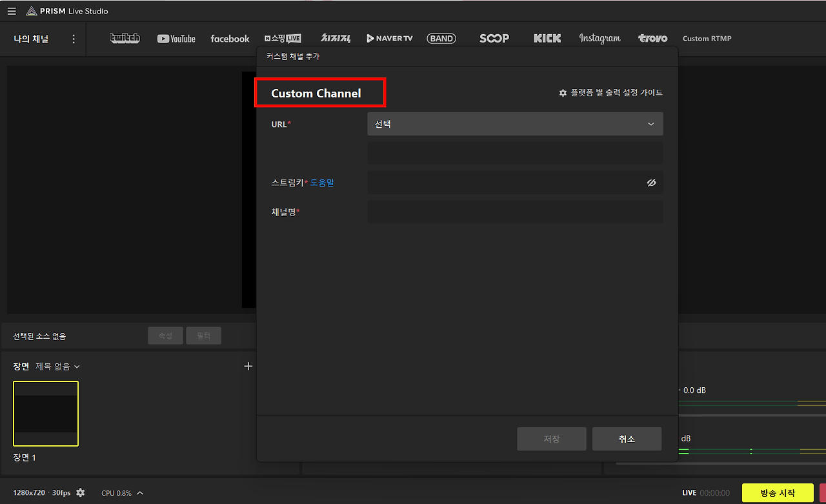Add a new scene with plus icon
The width and height of the screenshot is (826, 504).
[x=248, y=366]
